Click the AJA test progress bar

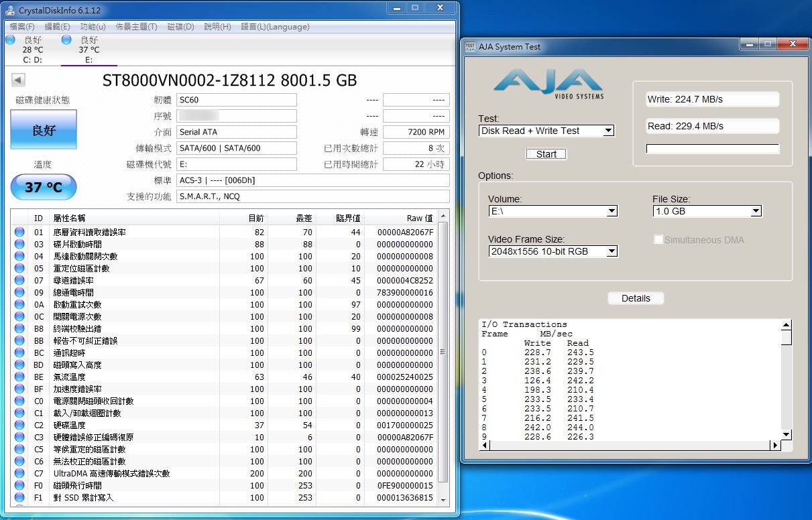click(x=713, y=149)
